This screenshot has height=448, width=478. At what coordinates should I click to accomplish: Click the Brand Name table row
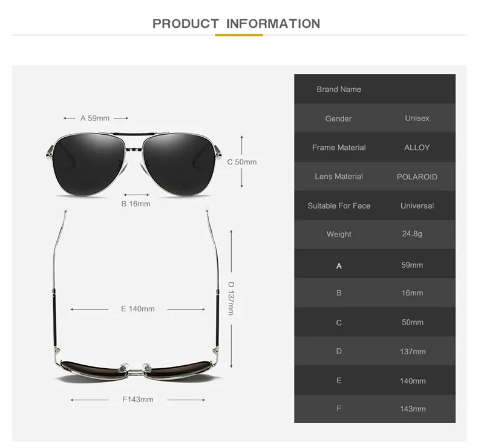[375, 89]
